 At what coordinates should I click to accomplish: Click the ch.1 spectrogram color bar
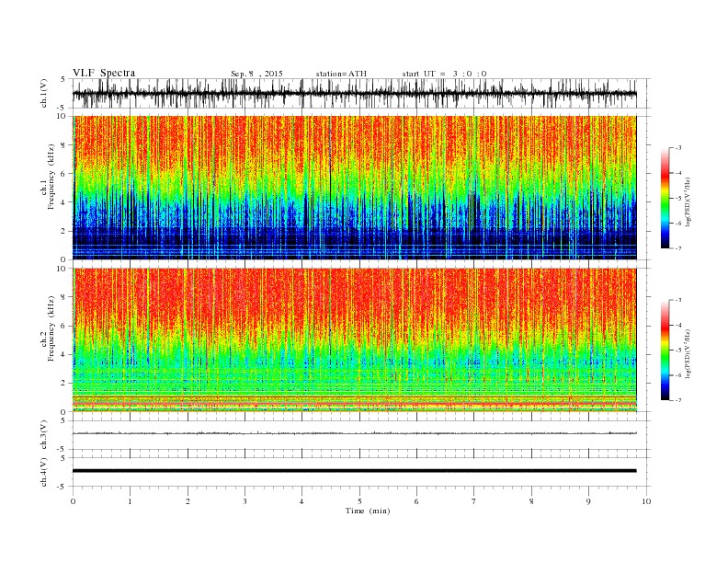(x=665, y=198)
